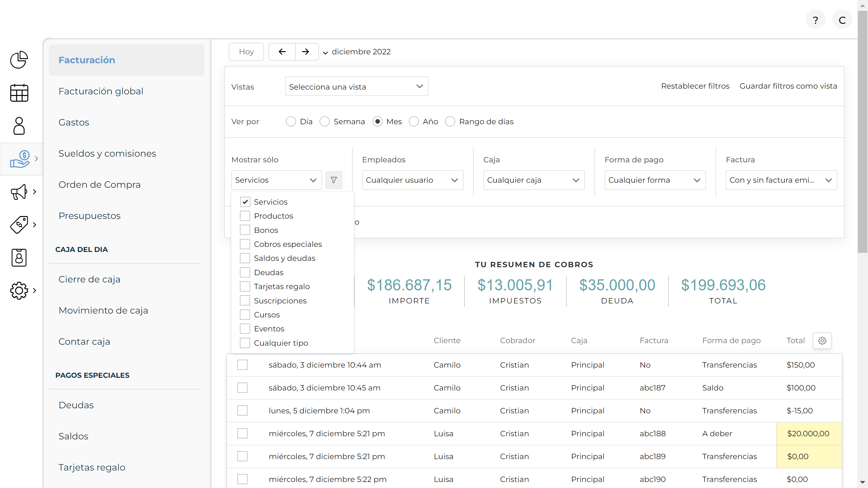868x488 pixels.
Task: Select the Semana radio button
Action: tap(324, 121)
